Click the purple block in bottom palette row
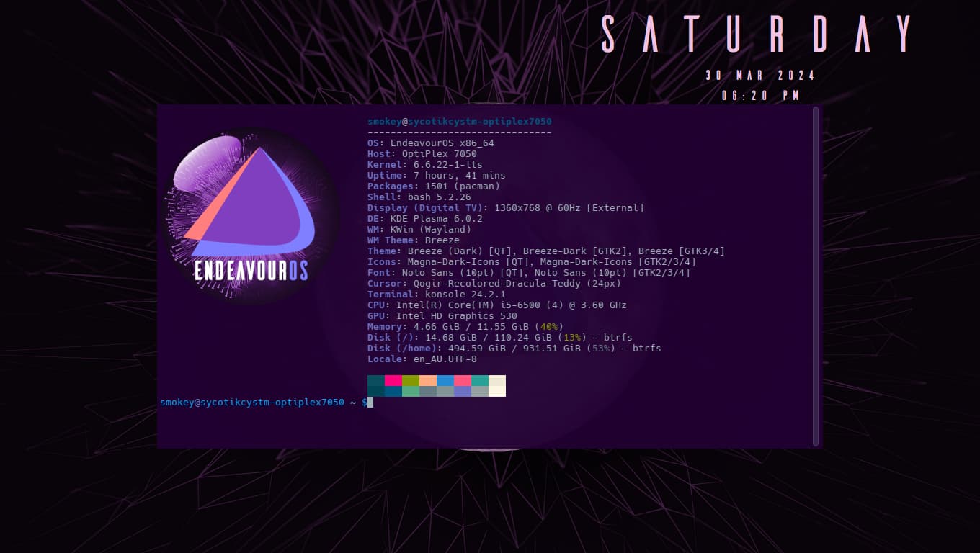Viewport: 980px width, 553px height. click(x=462, y=391)
